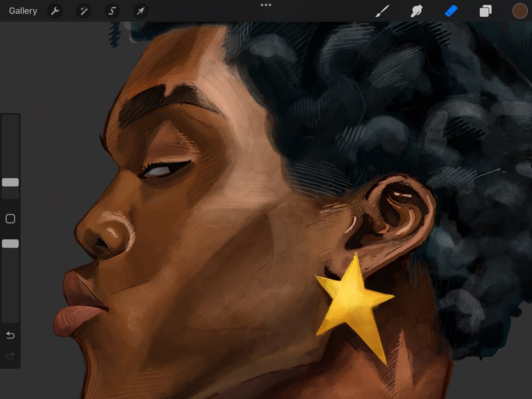Select the Eraser tool
This screenshot has width=532, height=399.
(x=451, y=11)
